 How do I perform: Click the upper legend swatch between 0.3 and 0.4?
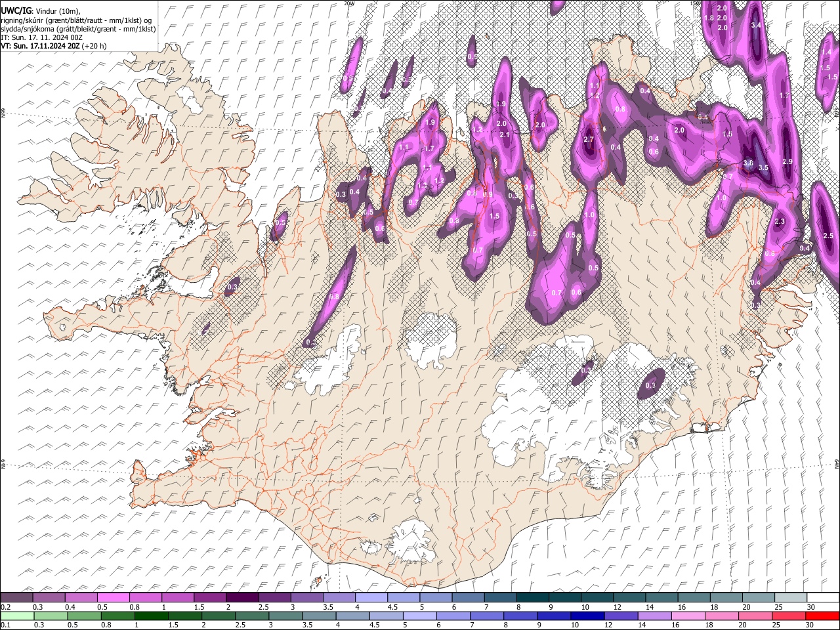[49, 598]
